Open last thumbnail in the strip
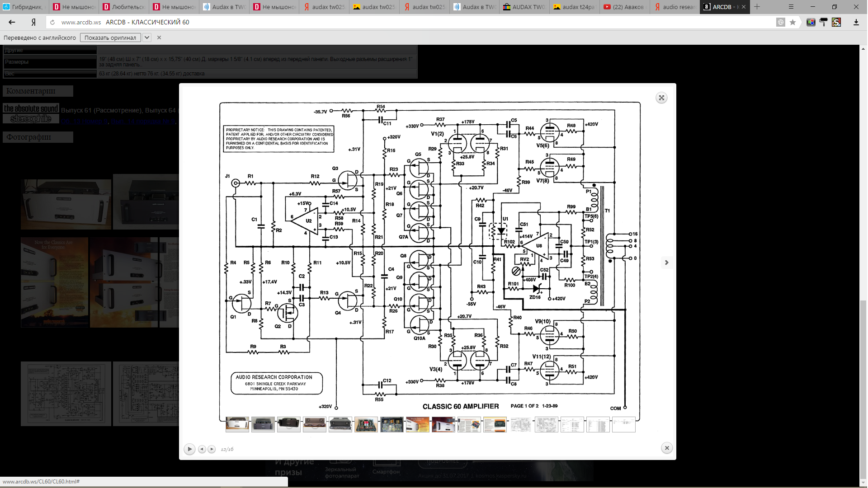 point(624,425)
